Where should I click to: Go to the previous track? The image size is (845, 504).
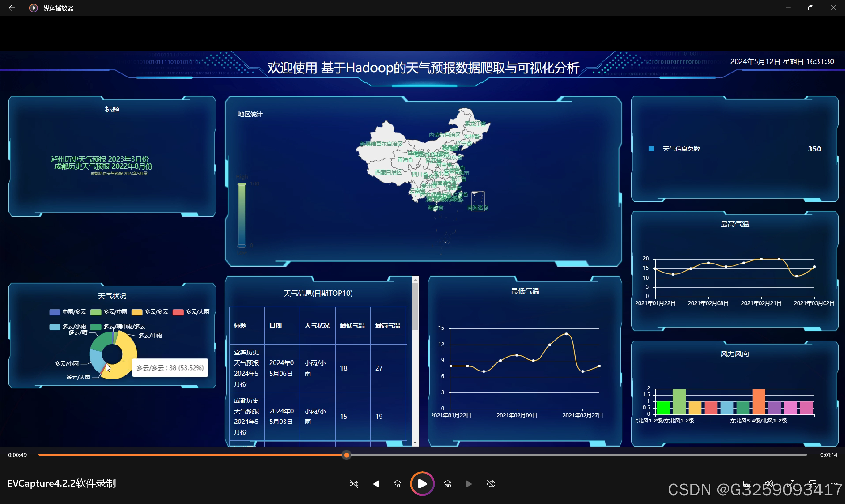point(375,484)
